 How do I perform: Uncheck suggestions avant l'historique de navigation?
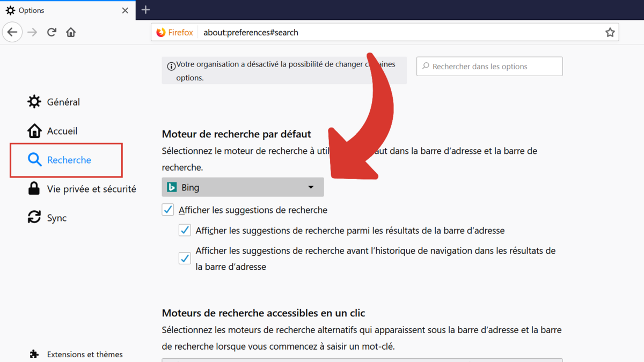tap(185, 258)
